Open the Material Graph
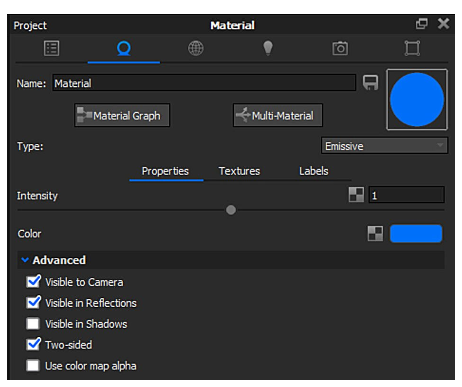The image size is (462, 387). (122, 115)
